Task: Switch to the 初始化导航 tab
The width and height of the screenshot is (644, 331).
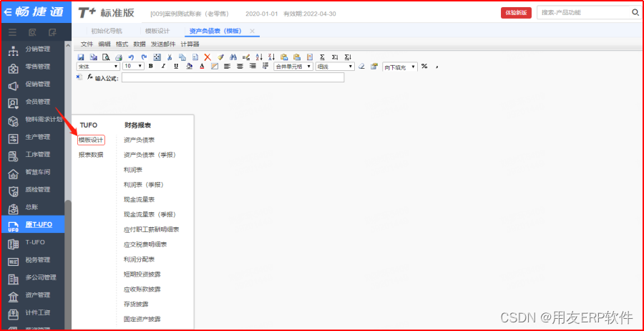Action: (107, 31)
